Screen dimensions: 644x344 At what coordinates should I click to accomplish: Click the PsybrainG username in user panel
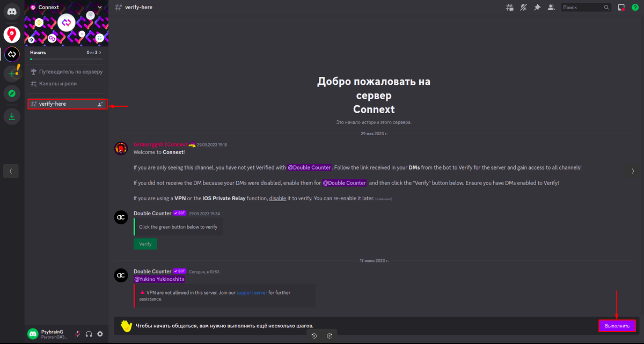52,332
